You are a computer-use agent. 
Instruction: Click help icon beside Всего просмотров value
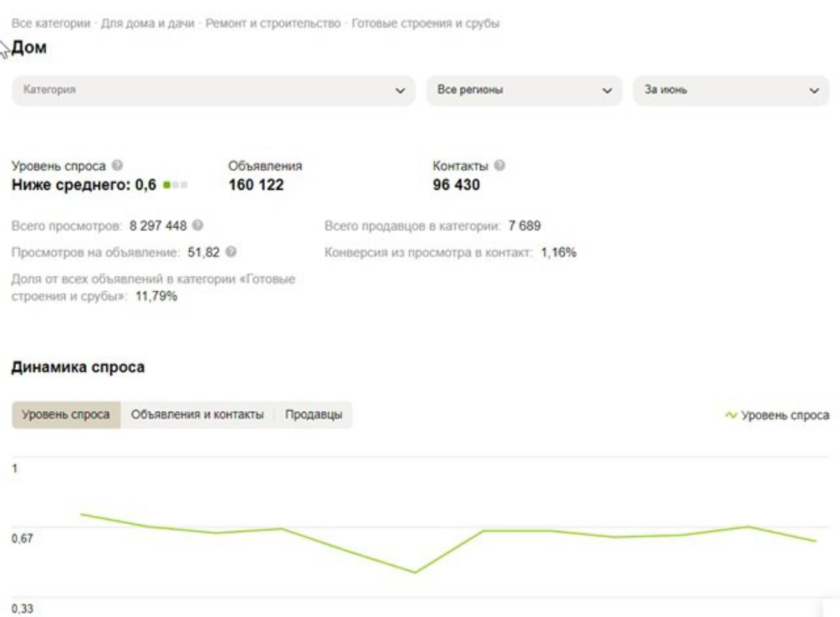tap(198, 226)
